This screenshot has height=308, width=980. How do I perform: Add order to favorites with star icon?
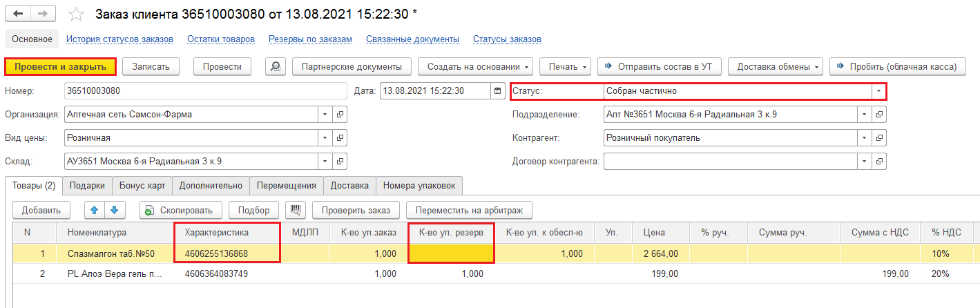[77, 15]
